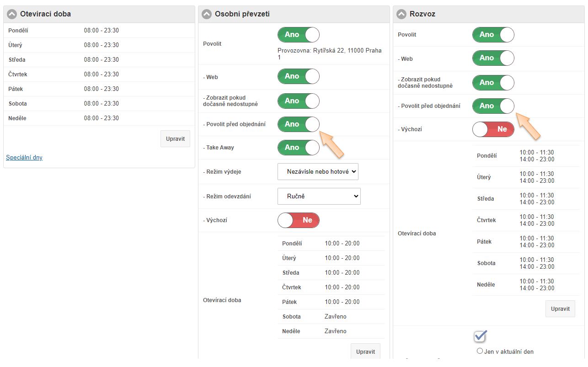Image resolution: width=588 pixels, height=367 pixels.
Task: Uncheck the blue checkbox in Rozvoz
Action: tap(480, 336)
